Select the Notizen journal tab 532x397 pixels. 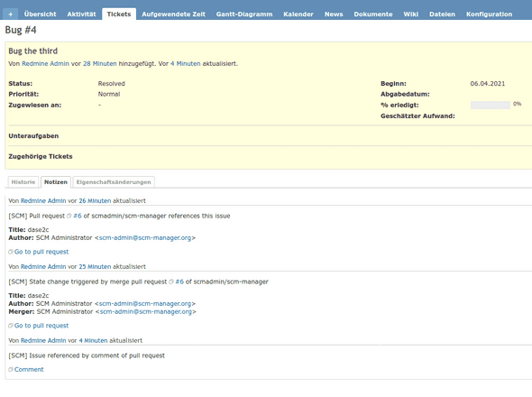56,182
